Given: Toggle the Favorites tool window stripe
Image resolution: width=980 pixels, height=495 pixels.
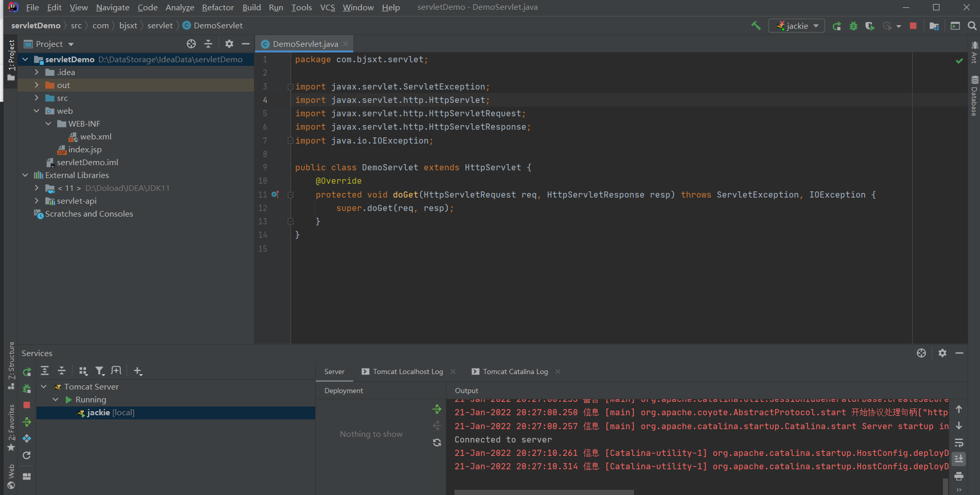Looking at the screenshot, I should (x=11, y=428).
